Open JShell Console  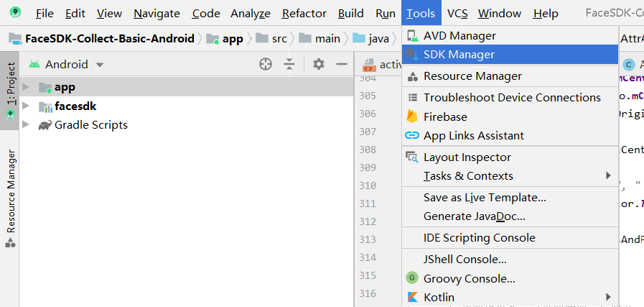click(x=510, y=260)
